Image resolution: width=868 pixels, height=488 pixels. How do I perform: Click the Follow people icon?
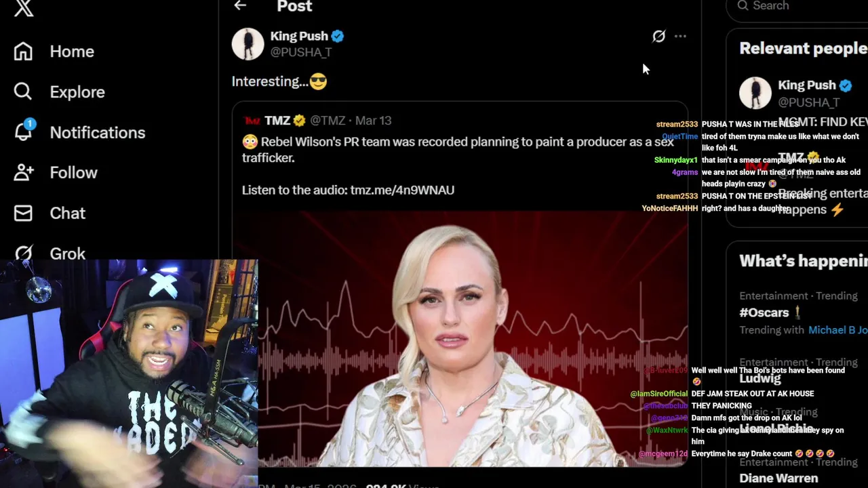(23, 172)
